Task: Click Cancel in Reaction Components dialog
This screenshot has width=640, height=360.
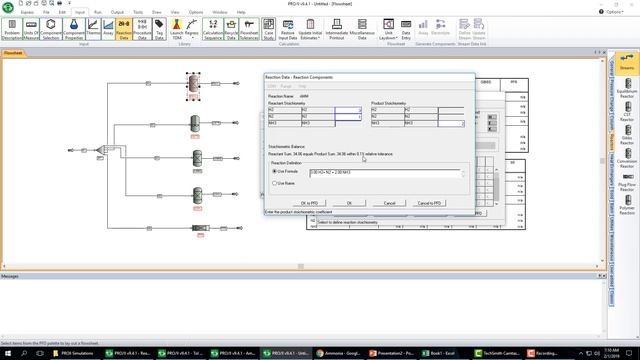Action: pyautogui.click(x=389, y=203)
